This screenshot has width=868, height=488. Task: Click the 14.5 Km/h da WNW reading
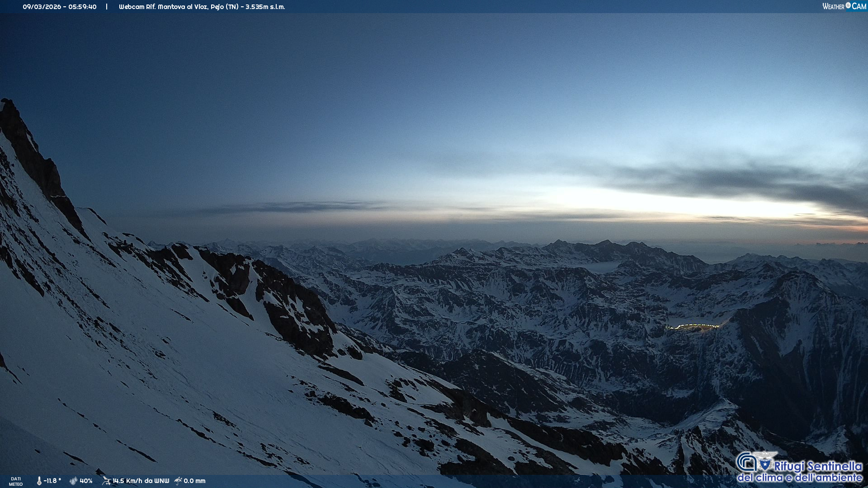[141, 481]
